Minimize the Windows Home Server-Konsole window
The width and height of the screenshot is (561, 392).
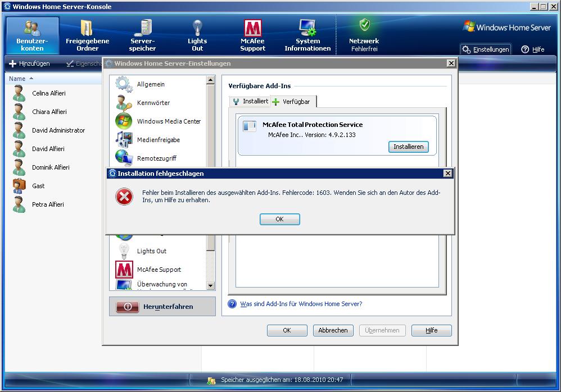tap(534, 6)
